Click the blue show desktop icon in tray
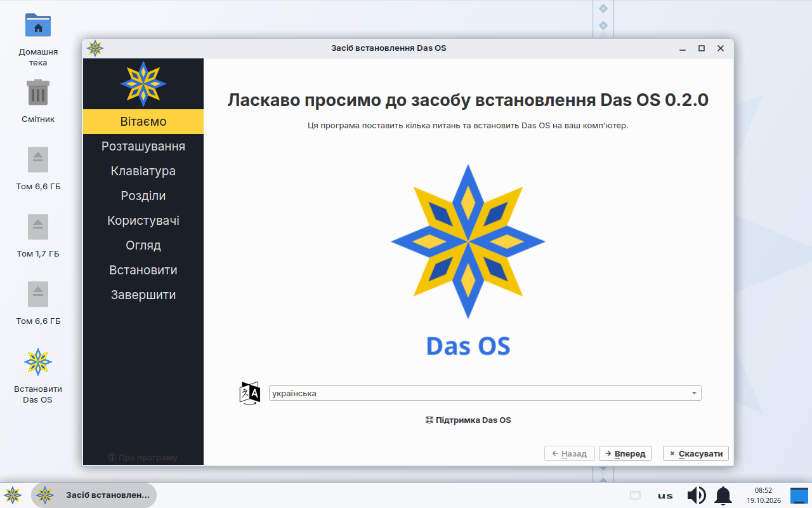 (x=799, y=495)
